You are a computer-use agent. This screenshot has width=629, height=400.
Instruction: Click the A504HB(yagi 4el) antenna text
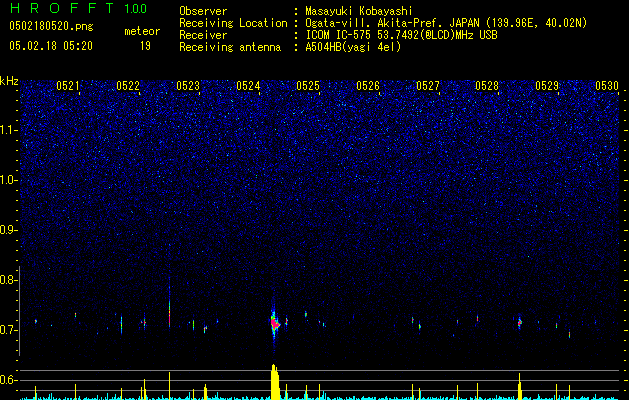(x=353, y=47)
